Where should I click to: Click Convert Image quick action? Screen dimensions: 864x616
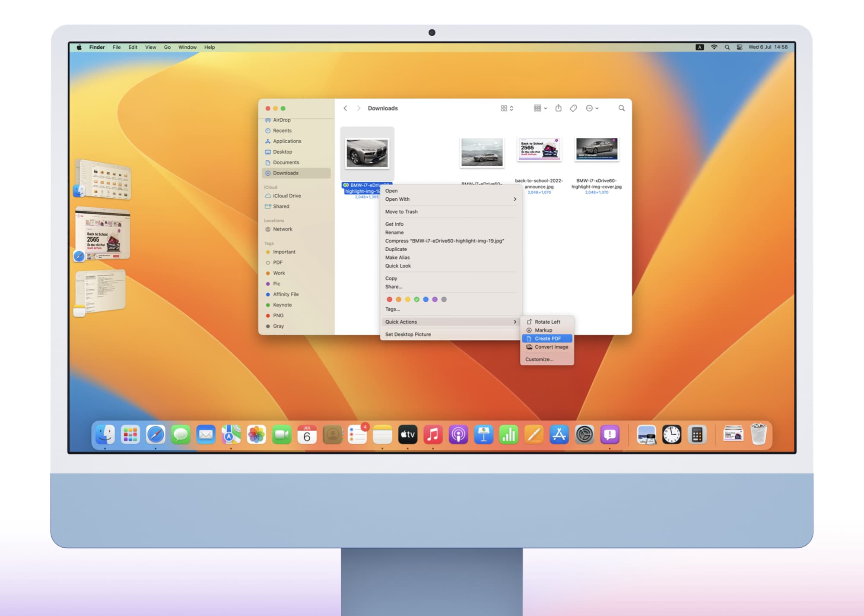(x=551, y=347)
